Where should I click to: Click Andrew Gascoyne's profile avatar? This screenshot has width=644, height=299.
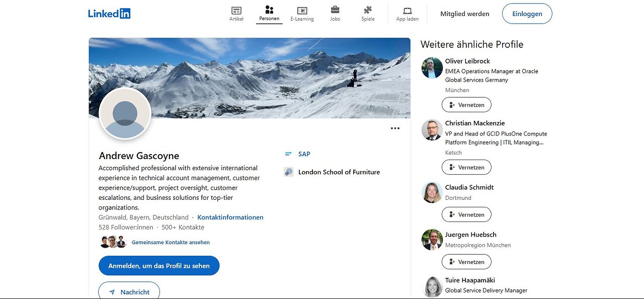pyautogui.click(x=125, y=114)
